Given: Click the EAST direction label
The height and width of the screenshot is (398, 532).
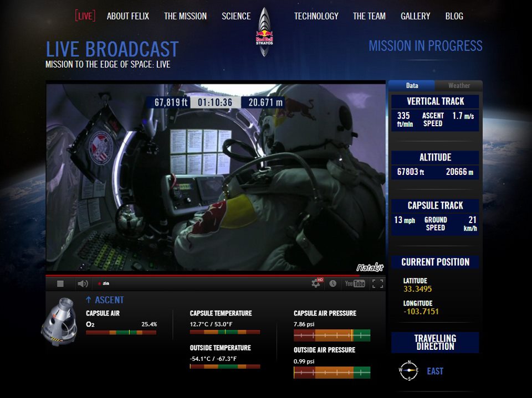Looking at the screenshot, I should pos(435,371).
